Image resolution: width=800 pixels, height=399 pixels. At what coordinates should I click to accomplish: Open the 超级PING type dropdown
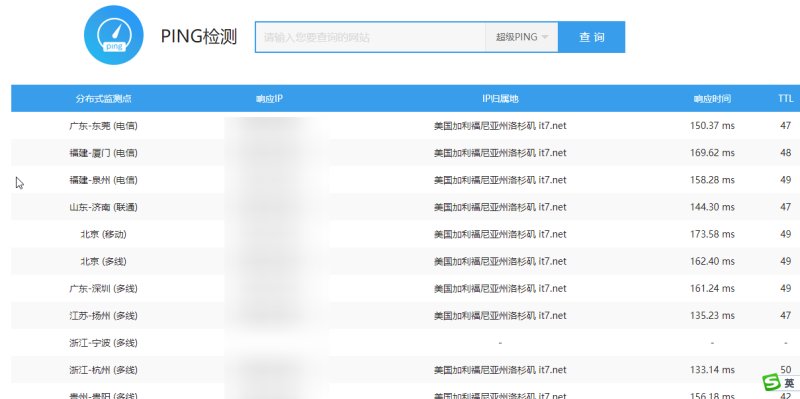pyautogui.click(x=521, y=37)
